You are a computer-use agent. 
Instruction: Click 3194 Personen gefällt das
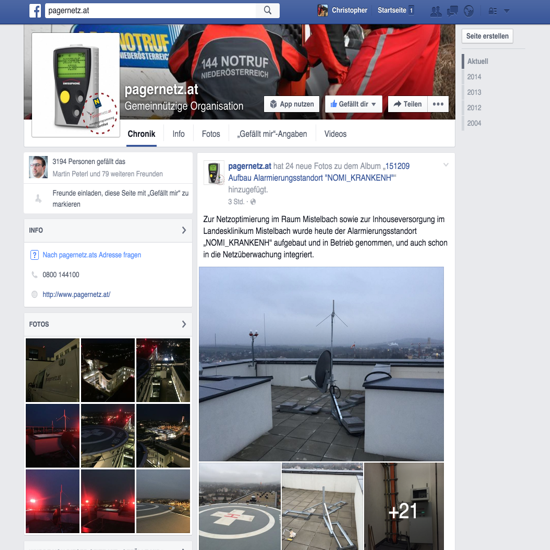pyautogui.click(x=89, y=161)
